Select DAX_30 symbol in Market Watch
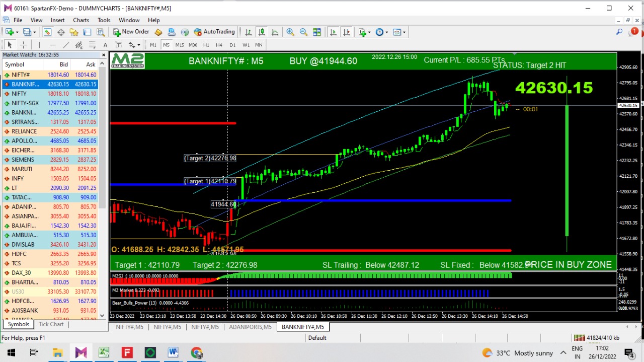Screen dimensions: 644x362 click(x=50, y=273)
